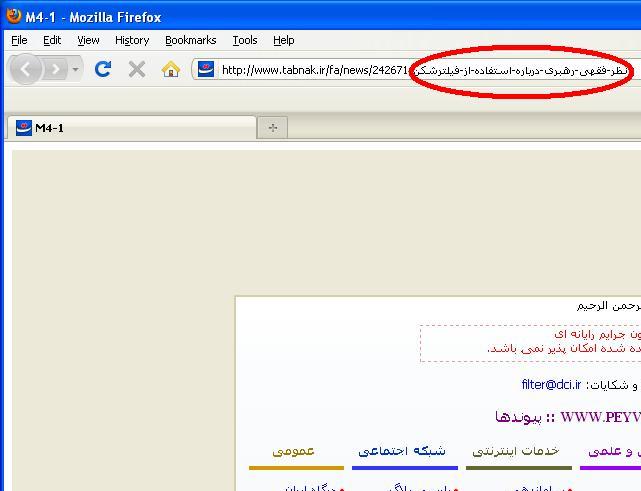
Task: Select the عمومی category heading
Action: pyautogui.click(x=294, y=451)
